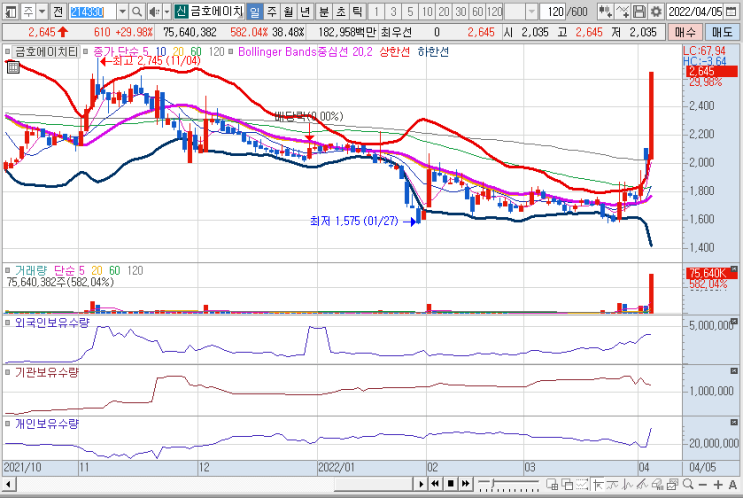Click the 금호에이치티 chart legend label
This screenshot has height=498, width=743.
pos(46,52)
